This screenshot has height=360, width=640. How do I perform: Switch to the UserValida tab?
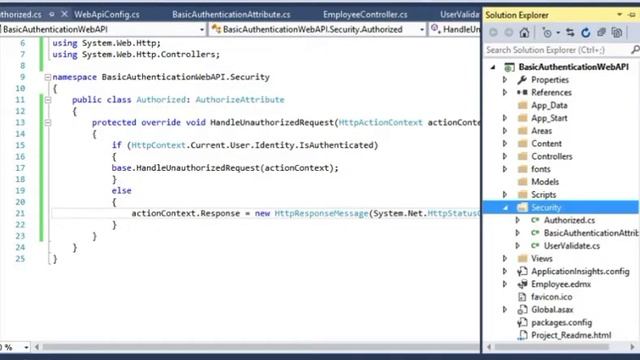[x=460, y=14]
